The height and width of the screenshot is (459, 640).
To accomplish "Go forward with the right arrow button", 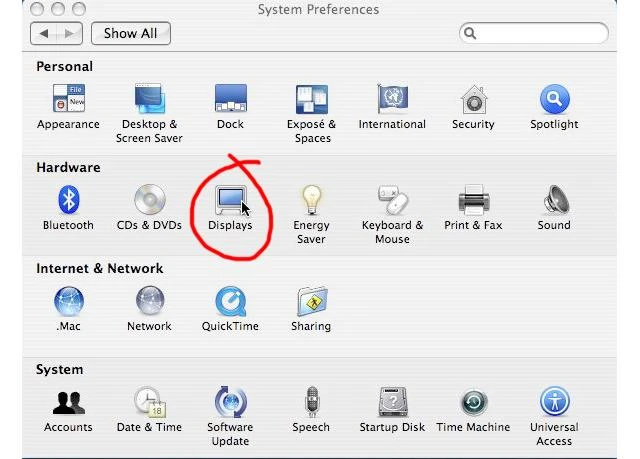I will 70,33.
